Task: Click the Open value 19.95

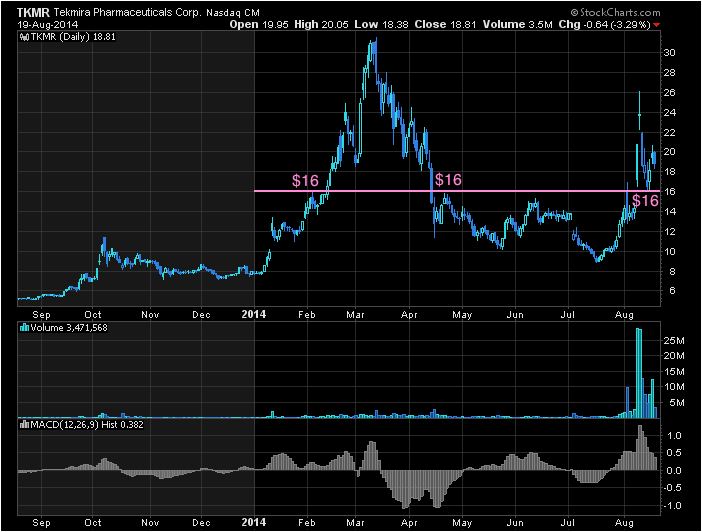Action: tap(275, 25)
